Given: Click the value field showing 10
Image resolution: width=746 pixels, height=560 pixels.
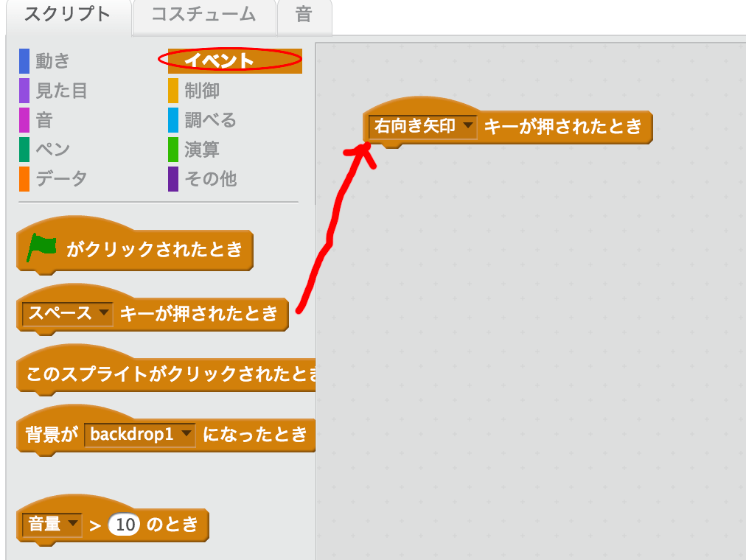Looking at the screenshot, I should coord(124,525).
